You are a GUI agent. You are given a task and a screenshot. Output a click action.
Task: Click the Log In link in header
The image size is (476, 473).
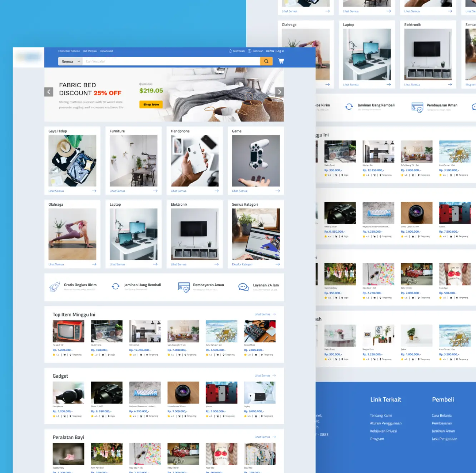280,51
